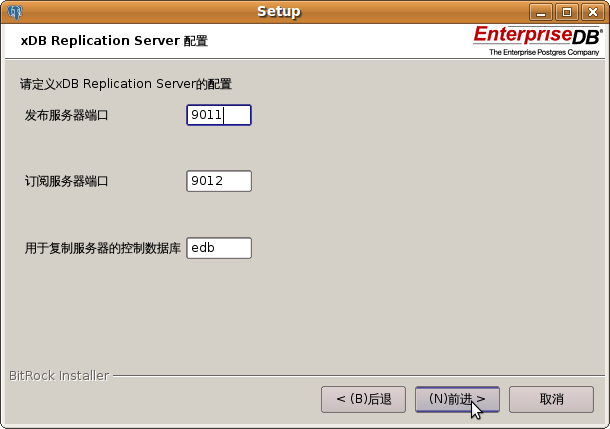Click the BitRock Installer text

pyautogui.click(x=59, y=376)
